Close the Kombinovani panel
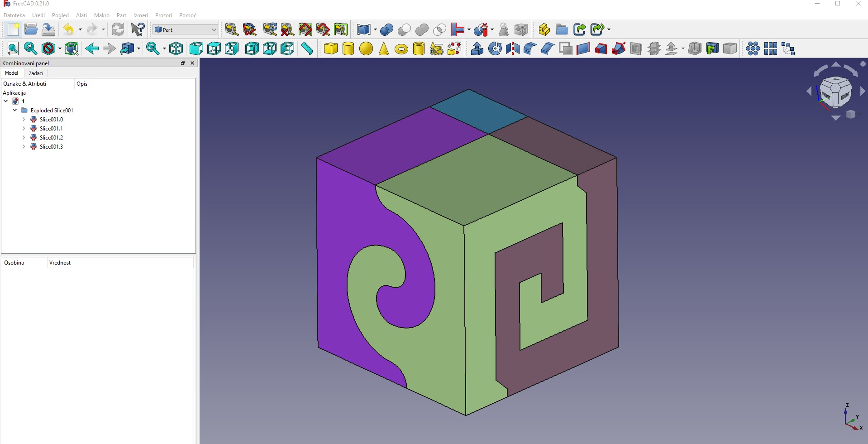Screen dimensions: 868x444 tap(192, 63)
